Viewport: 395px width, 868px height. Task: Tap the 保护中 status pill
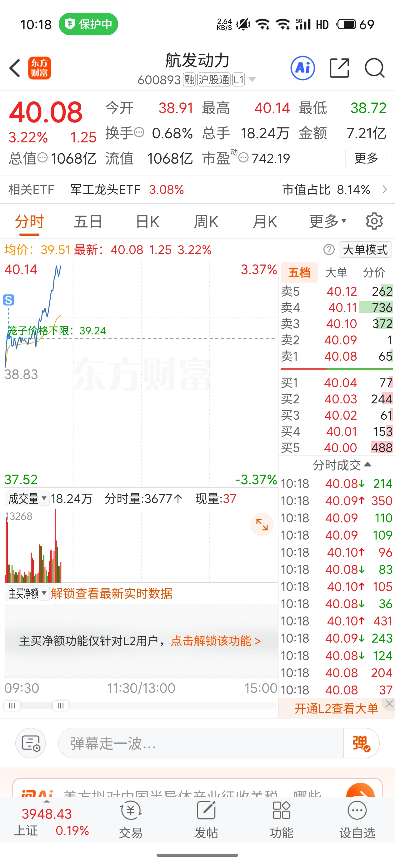pyautogui.click(x=88, y=24)
